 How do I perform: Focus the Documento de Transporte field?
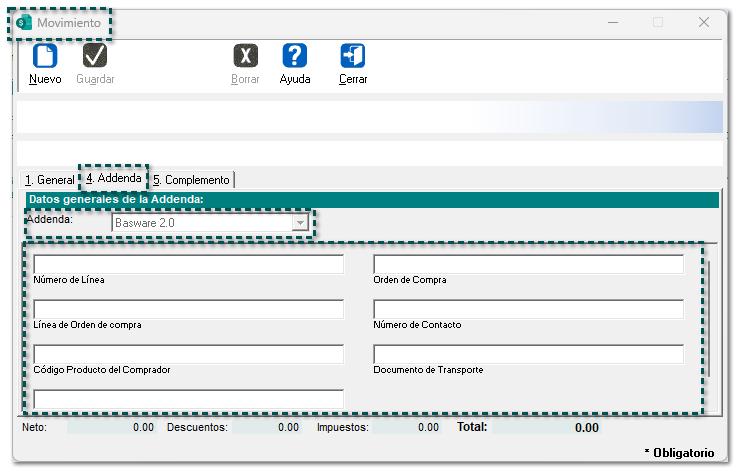528,354
